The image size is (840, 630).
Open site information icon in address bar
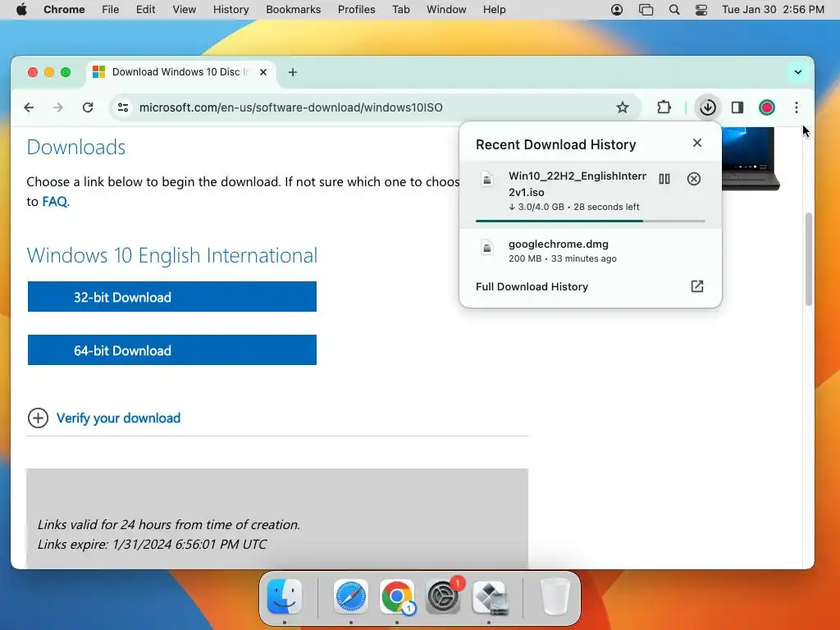pyautogui.click(x=123, y=107)
